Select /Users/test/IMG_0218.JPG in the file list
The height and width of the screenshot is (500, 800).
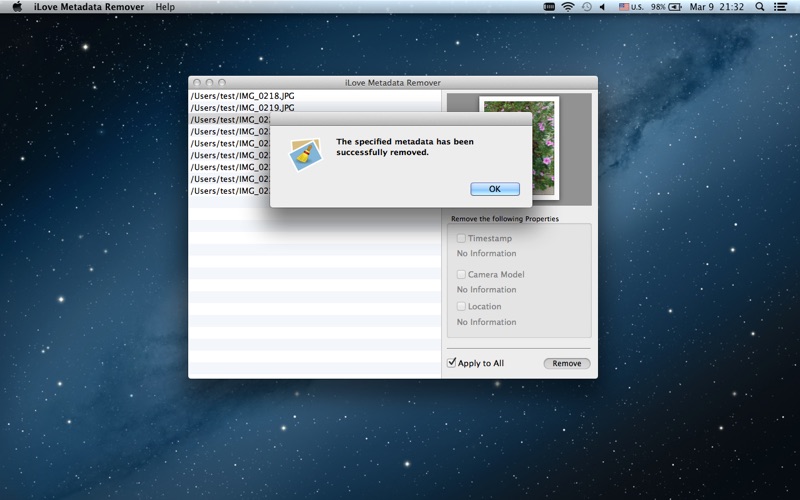315,96
